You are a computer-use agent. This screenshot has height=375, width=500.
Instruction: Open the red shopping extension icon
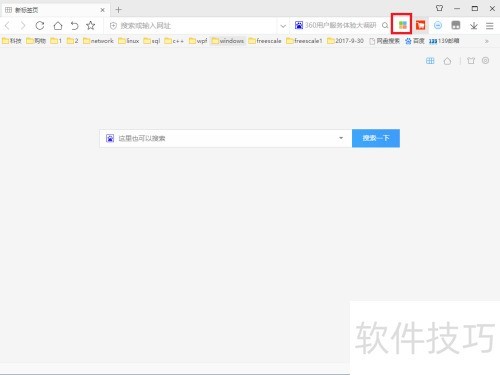(420, 25)
